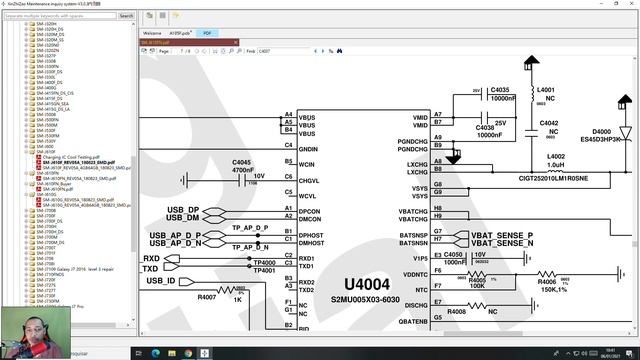Expand the SM-J730FM folder
Screen dimensions: 640x360
click(x=26, y=301)
